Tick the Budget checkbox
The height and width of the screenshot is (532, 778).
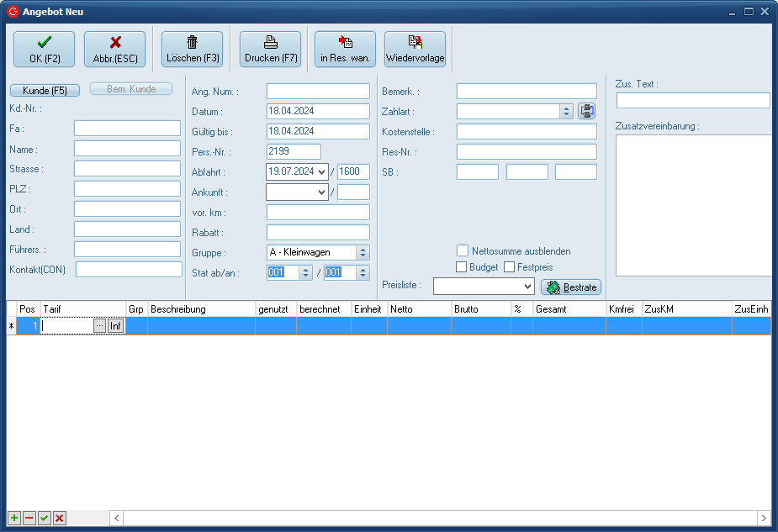pos(462,267)
